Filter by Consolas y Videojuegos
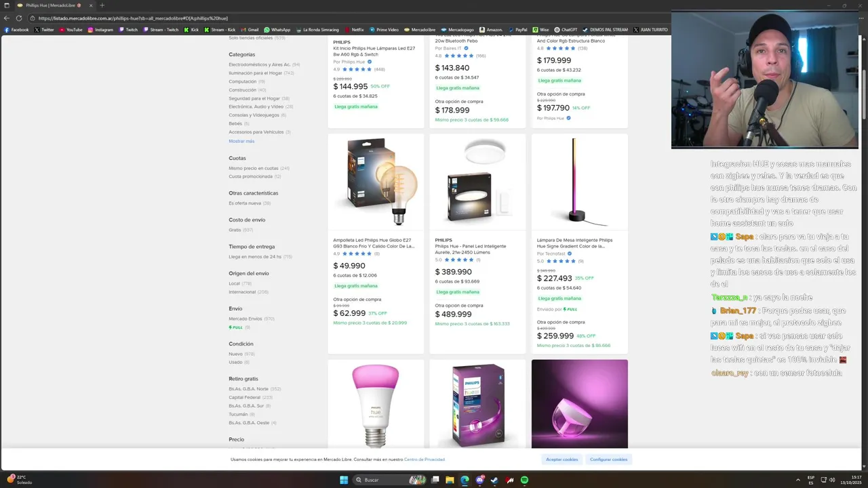Image resolution: width=868 pixels, height=488 pixels. [x=257, y=115]
